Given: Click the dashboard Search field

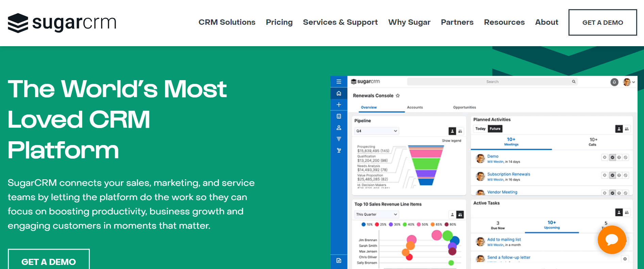Looking at the screenshot, I should click(x=492, y=82).
